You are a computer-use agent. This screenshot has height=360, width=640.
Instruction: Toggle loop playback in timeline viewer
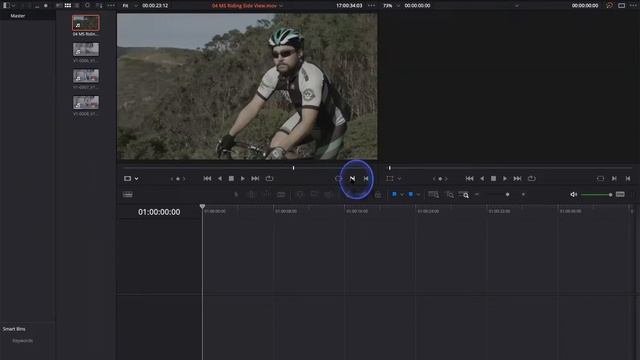coord(531,178)
